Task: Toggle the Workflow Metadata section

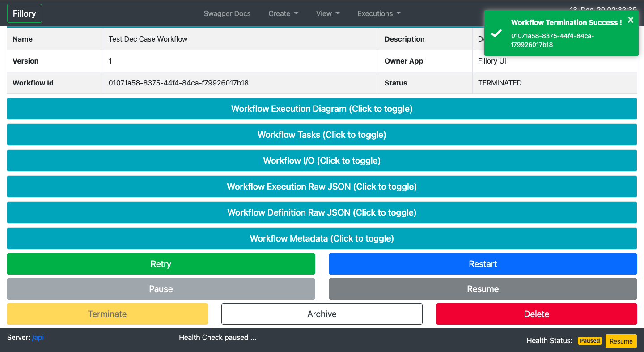Action: click(322, 238)
